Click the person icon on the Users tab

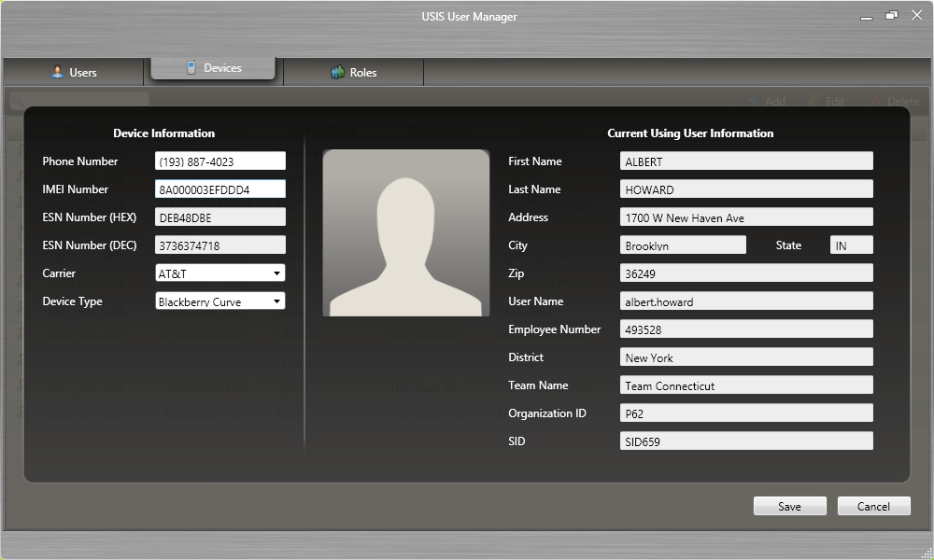[57, 72]
